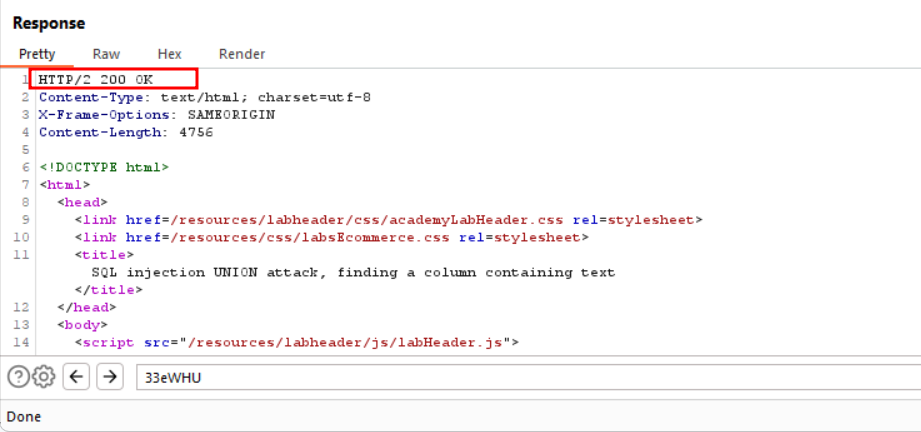921x432 pixels.
Task: Open the search help question-mark icon
Action: point(18,377)
